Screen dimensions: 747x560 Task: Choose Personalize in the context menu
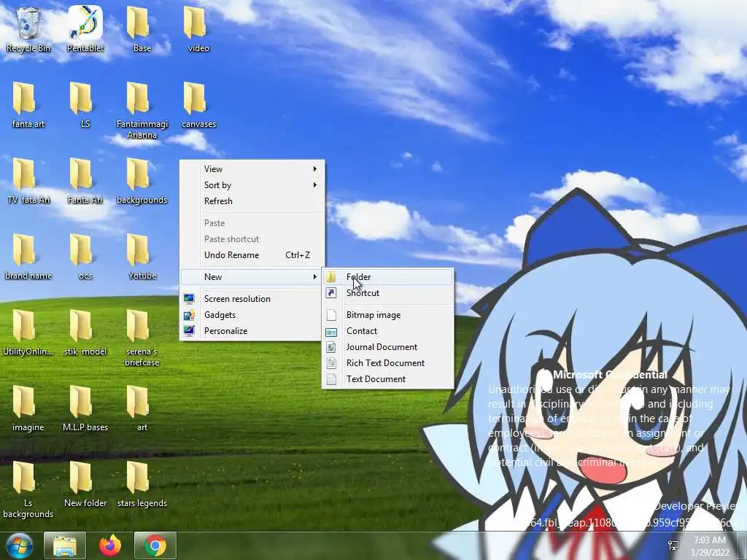[x=252, y=331]
